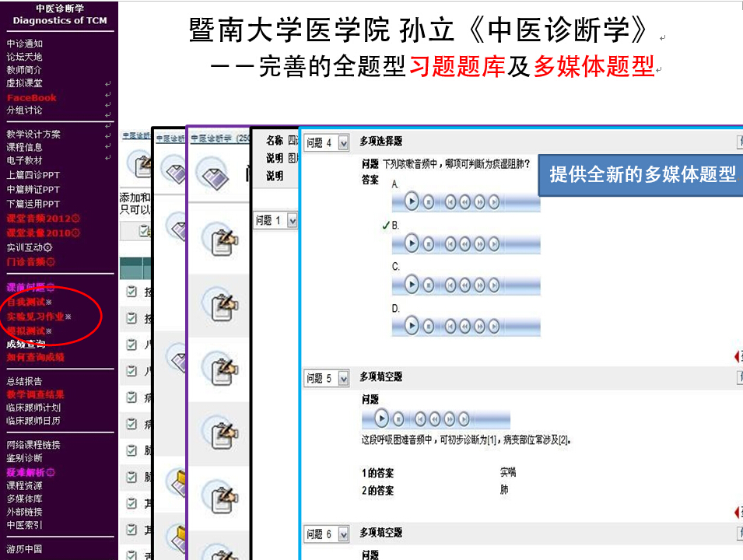
Task: Open 实训互动 training interaction link
Action: 30,247
